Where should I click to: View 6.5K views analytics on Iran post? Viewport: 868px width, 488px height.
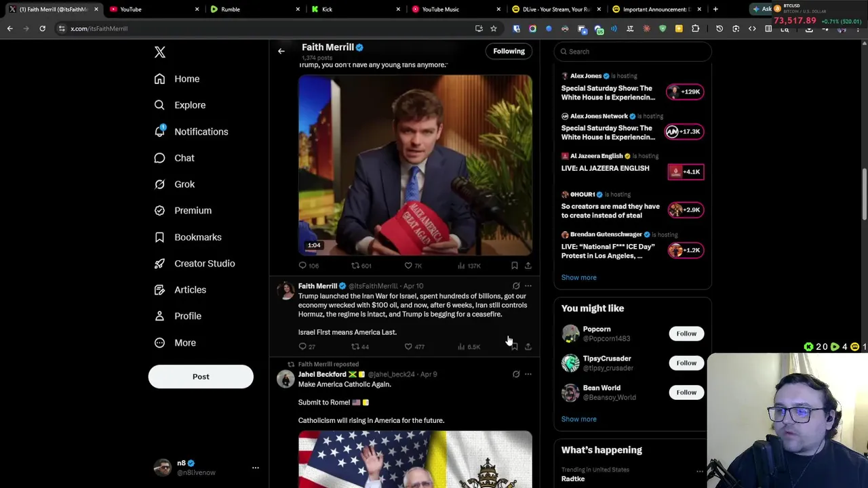click(469, 347)
